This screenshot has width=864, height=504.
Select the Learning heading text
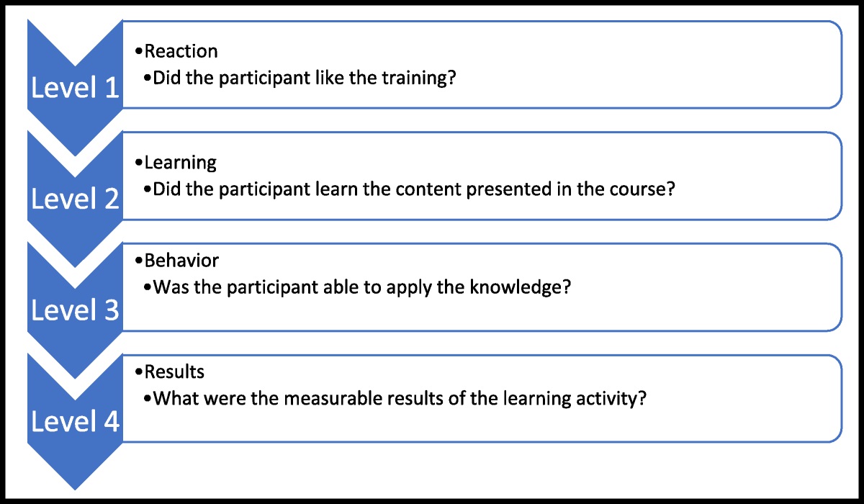(x=180, y=163)
